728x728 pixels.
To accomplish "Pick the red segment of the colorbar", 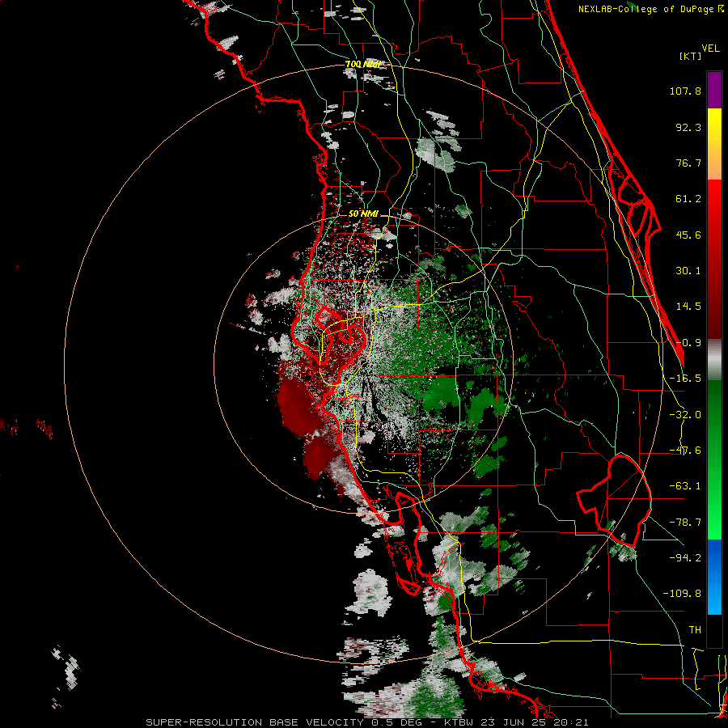I will click(x=714, y=259).
